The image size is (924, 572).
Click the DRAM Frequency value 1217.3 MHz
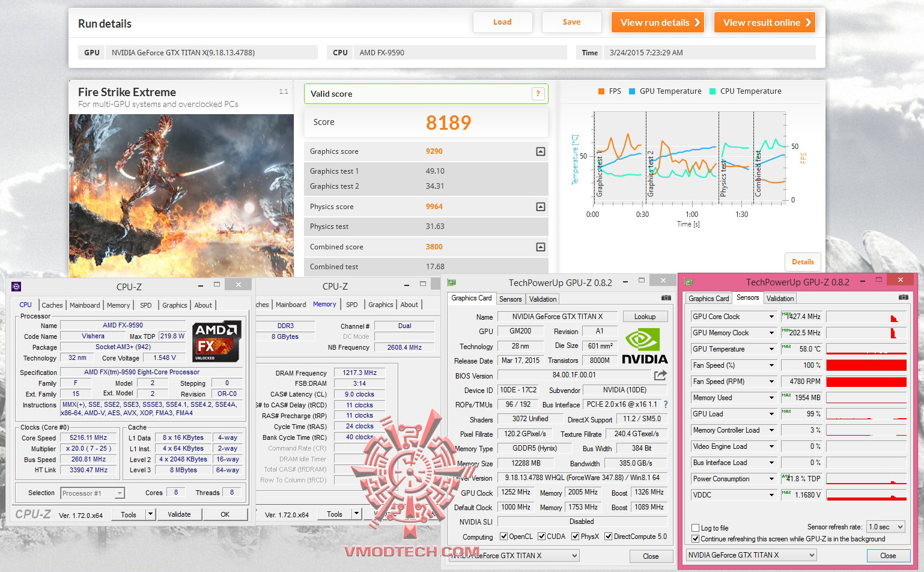pyautogui.click(x=359, y=373)
